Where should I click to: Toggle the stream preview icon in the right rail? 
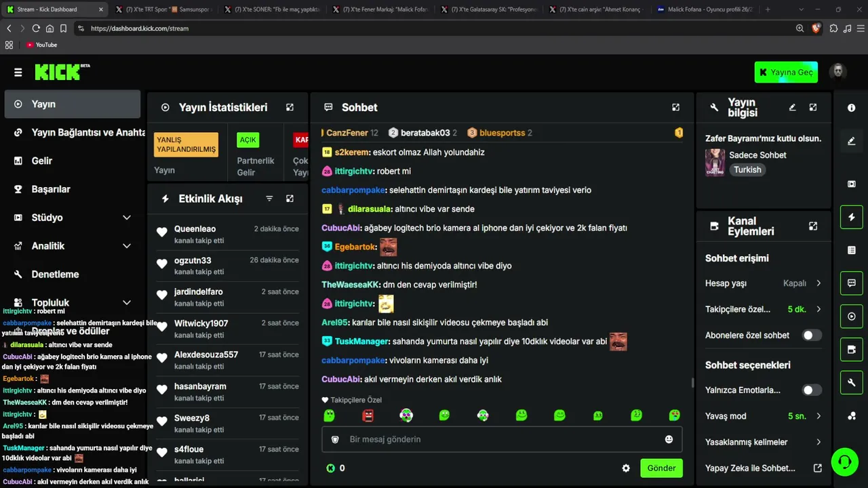pos(852,184)
